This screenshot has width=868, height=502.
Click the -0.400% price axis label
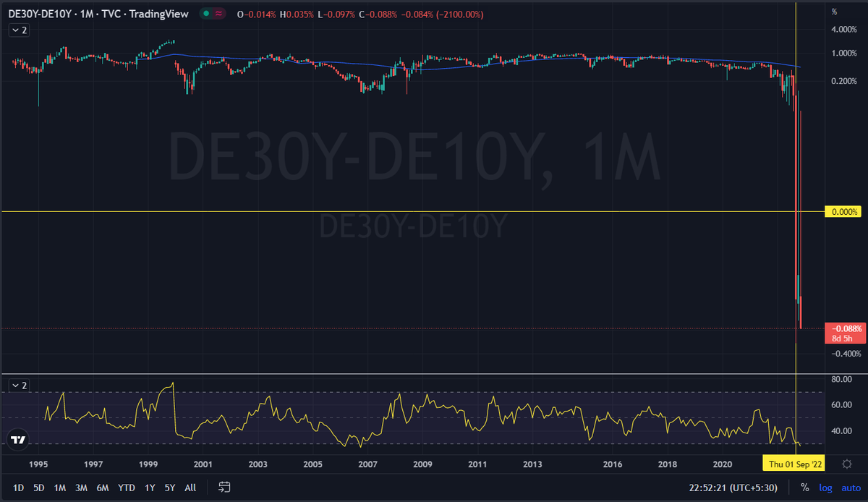pyautogui.click(x=845, y=354)
